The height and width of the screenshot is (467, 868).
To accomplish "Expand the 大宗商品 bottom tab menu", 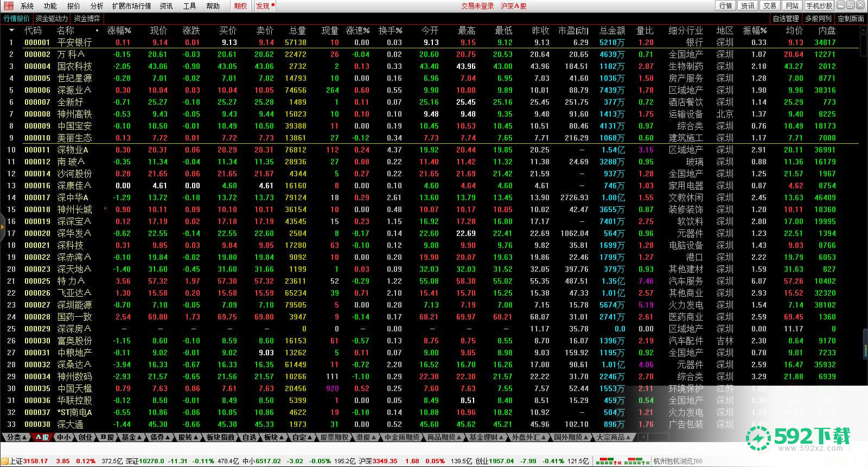I will coord(614,437).
